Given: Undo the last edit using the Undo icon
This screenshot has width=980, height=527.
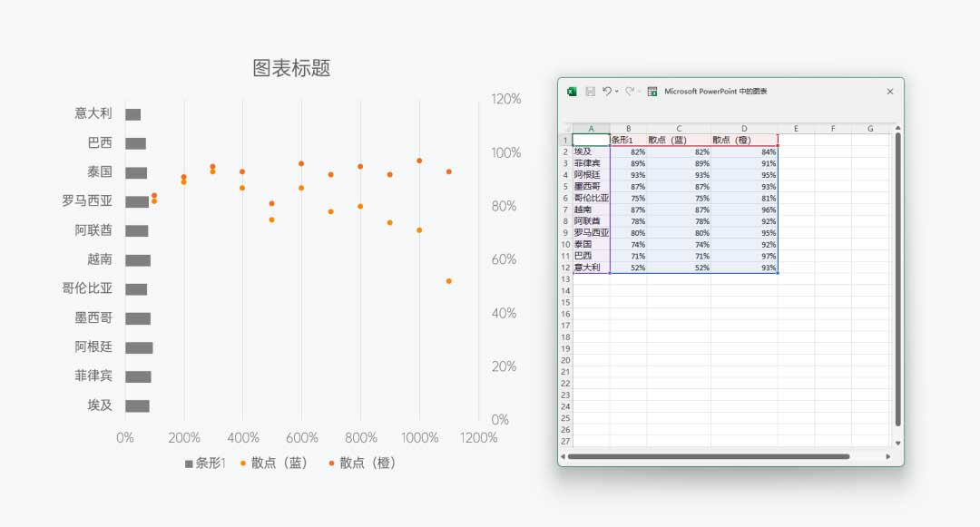Looking at the screenshot, I should (x=606, y=91).
